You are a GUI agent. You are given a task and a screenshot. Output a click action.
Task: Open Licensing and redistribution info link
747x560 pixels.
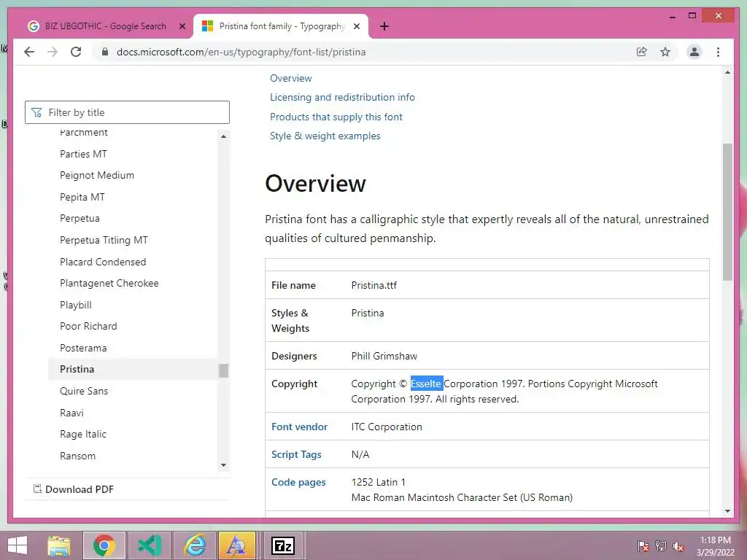[x=342, y=97]
